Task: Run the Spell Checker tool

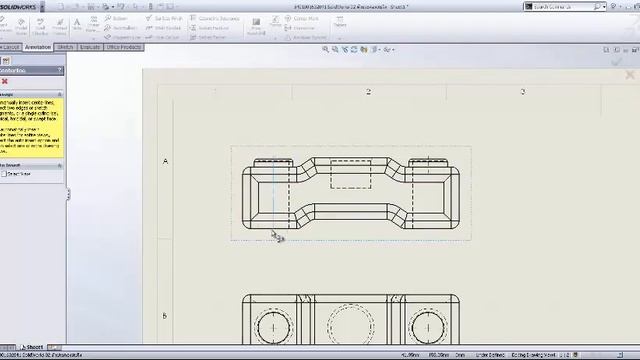Action: (x=40, y=26)
